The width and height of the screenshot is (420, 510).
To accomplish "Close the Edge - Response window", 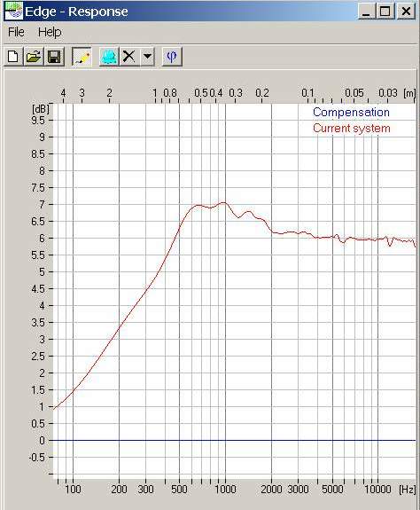I will pyautogui.click(x=407, y=12).
